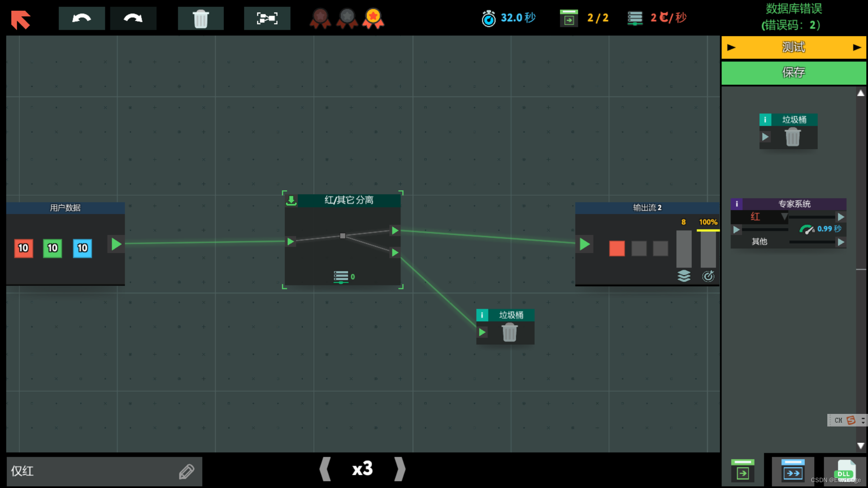Click the pencil edit icon next to 仅红

[187, 471]
